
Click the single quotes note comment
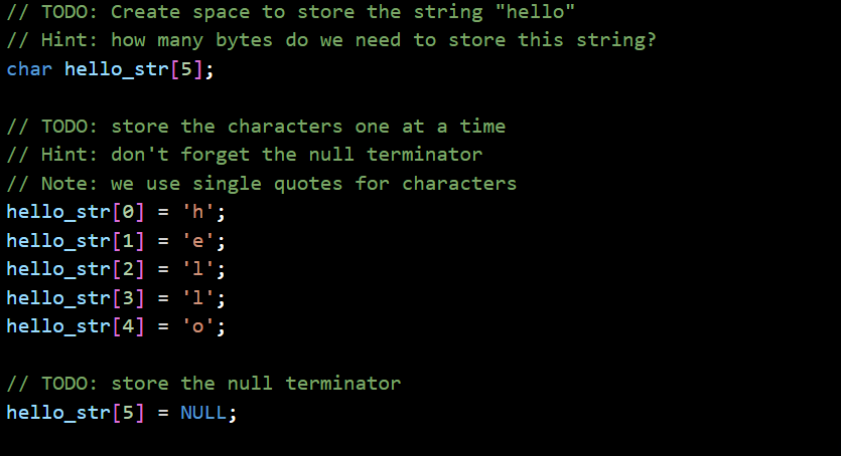[262, 184]
